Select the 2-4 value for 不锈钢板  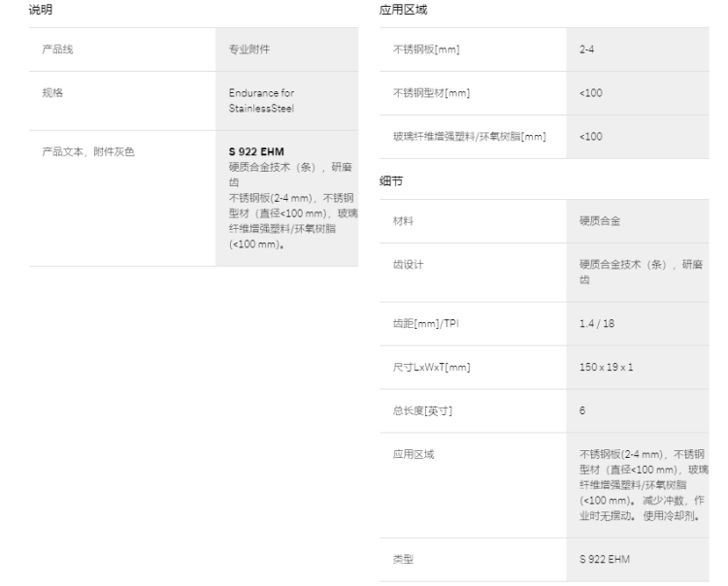[x=586, y=49]
